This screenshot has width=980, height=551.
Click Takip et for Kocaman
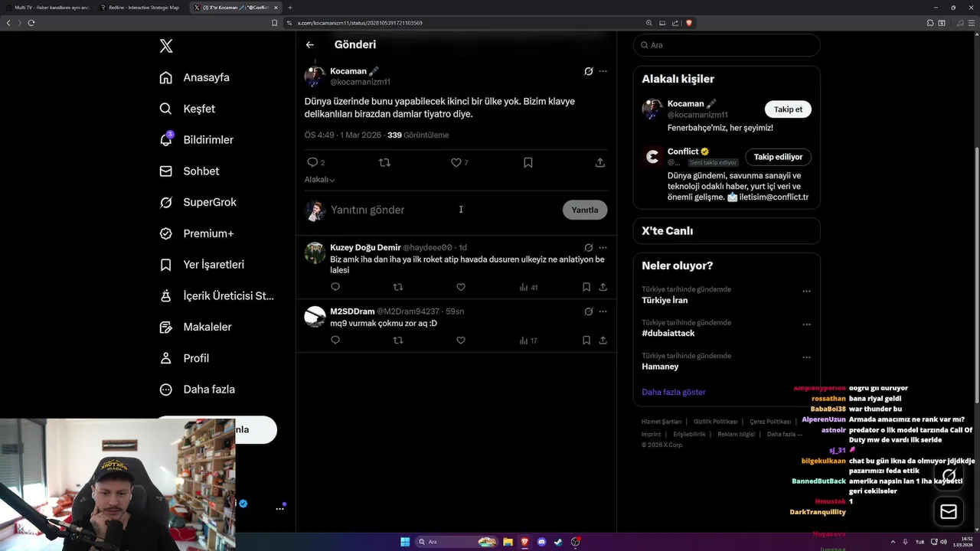788,109
